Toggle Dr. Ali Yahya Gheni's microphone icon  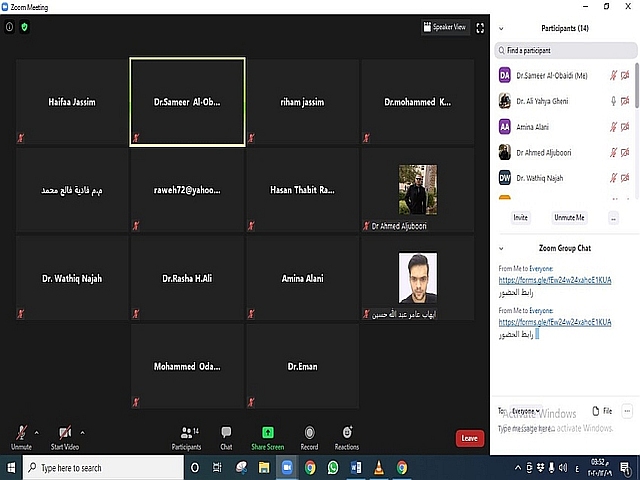613,101
